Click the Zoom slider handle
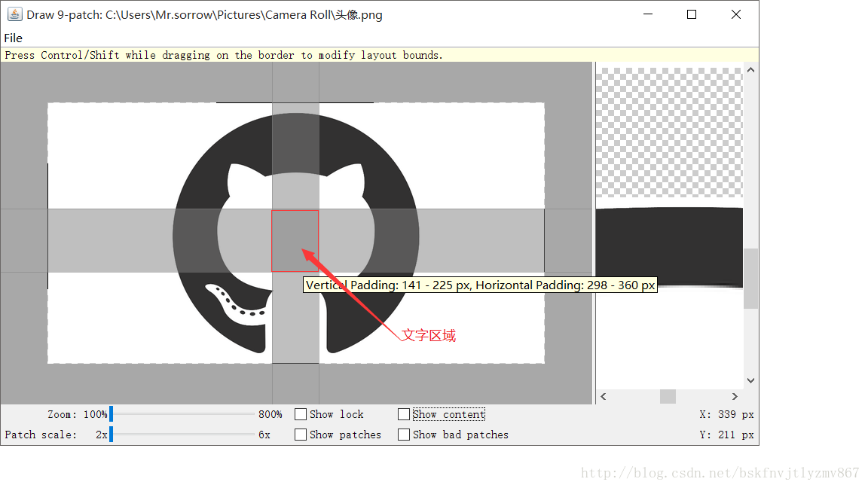Image resolution: width=868 pixels, height=488 pixels. [112, 414]
